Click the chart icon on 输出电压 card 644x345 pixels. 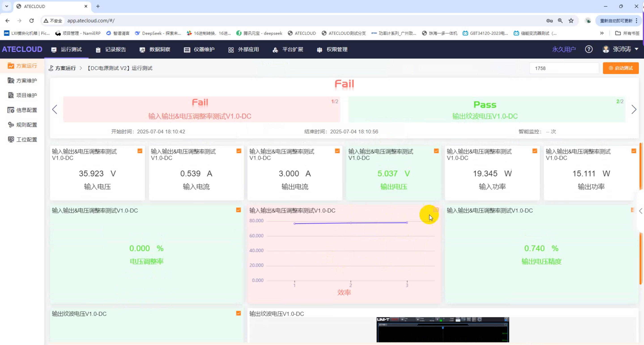pos(436,151)
